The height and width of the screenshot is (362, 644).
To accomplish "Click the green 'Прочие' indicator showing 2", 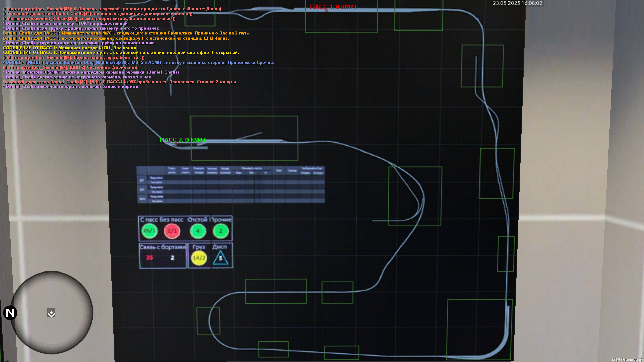I will point(221,231).
